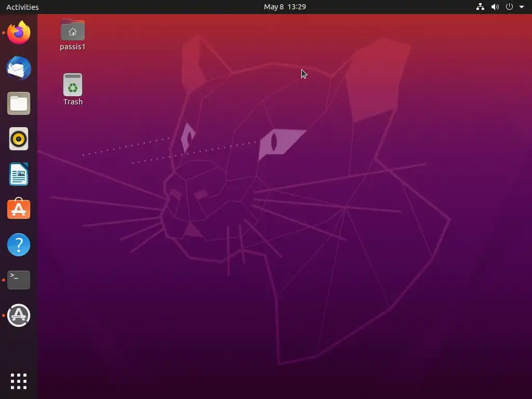Select the passis1 home folder icon
The height and width of the screenshot is (399, 532).
(x=73, y=30)
